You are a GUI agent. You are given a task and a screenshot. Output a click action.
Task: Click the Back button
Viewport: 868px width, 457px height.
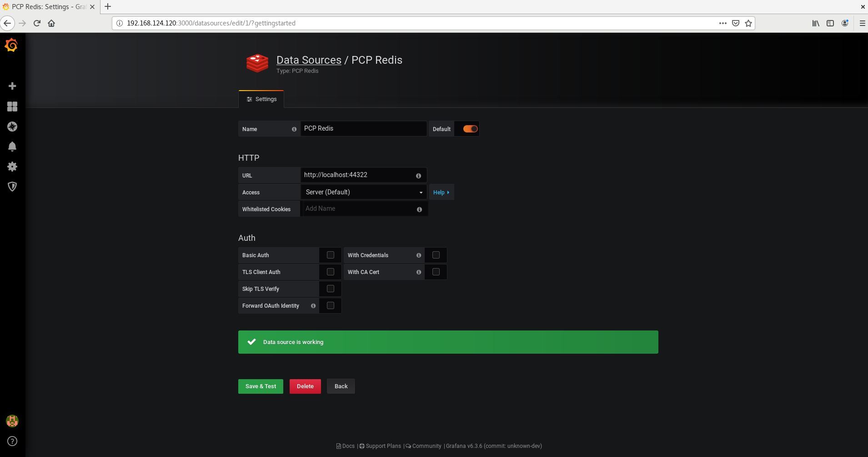[341, 386]
